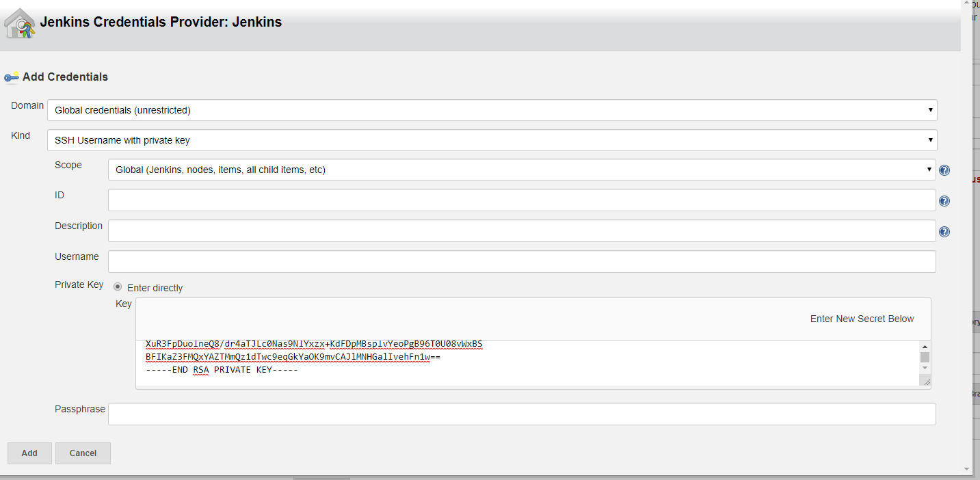Click the key line starting with BFIKaZ3FMQx

pyautogui.click(x=293, y=357)
